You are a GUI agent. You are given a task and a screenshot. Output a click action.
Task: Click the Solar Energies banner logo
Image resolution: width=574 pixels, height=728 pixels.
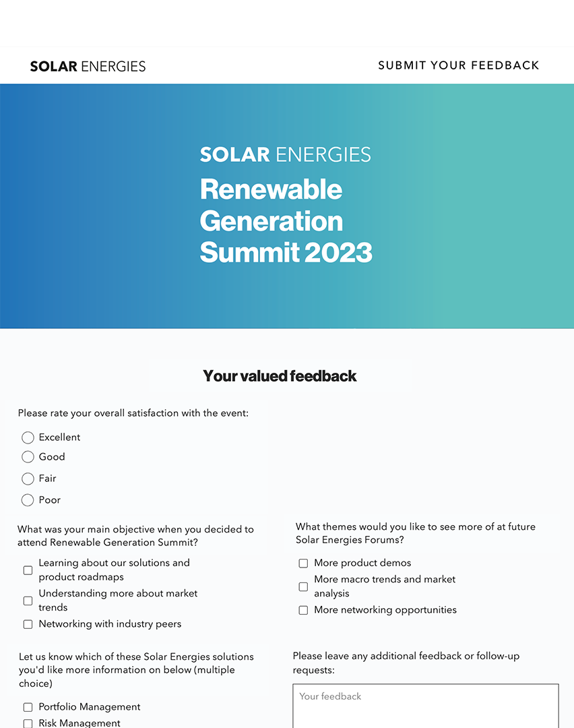[x=285, y=154]
